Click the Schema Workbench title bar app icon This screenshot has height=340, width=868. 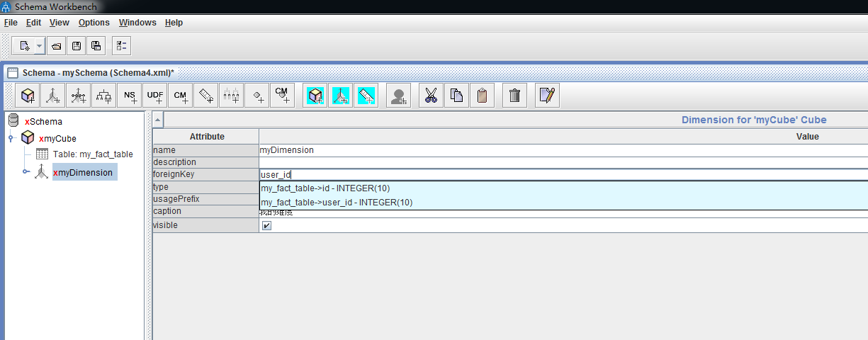tap(6, 6)
